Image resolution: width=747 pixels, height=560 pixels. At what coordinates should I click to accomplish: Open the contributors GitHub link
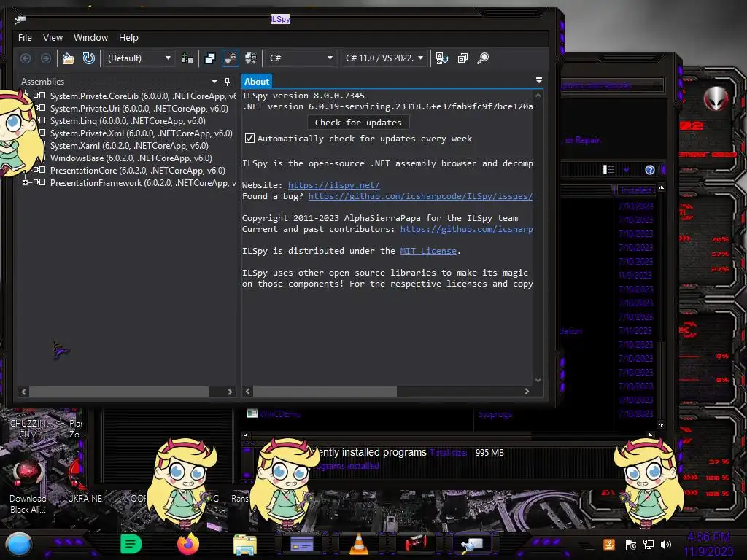pyautogui.click(x=466, y=229)
